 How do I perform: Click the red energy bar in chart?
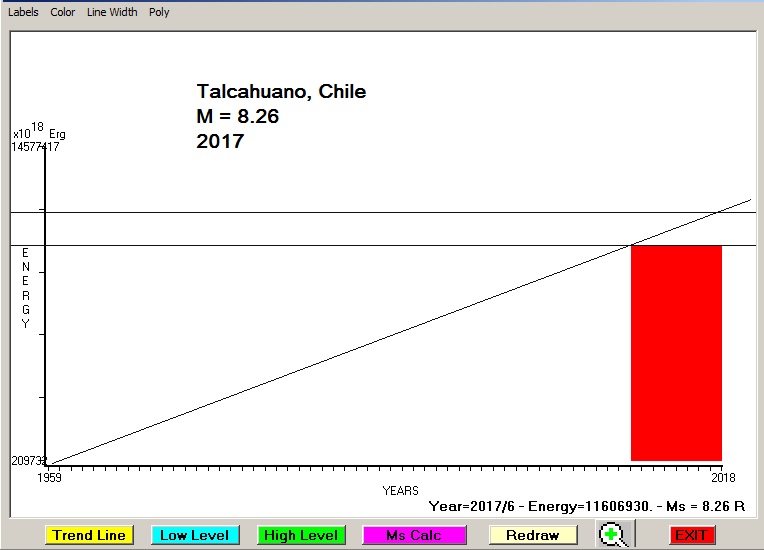tap(676, 352)
